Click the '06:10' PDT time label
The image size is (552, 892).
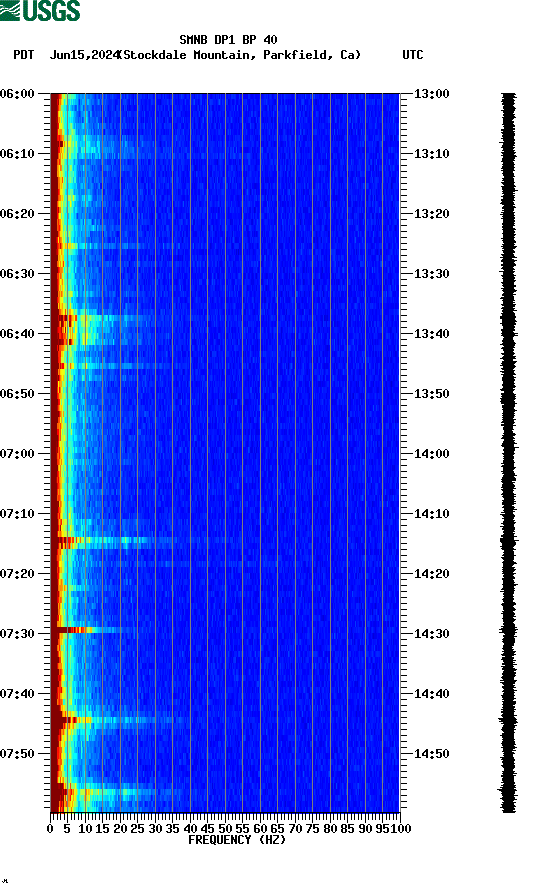pos(17,154)
